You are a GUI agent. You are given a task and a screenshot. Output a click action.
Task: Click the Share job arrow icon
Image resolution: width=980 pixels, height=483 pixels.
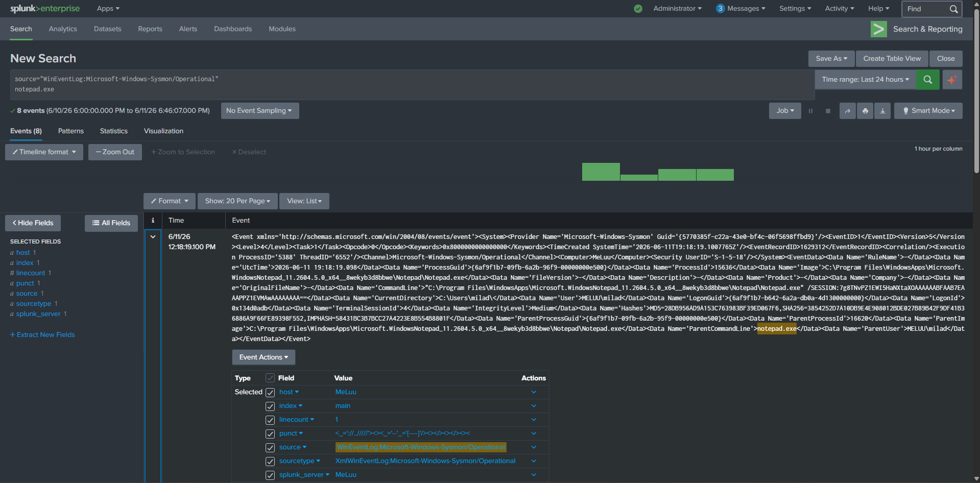848,111
